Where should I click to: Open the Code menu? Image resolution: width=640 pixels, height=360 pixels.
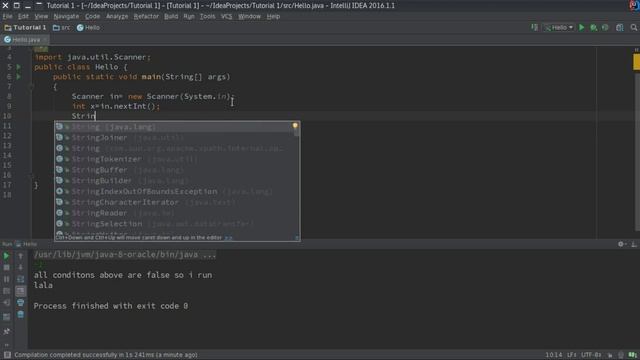[x=92, y=16]
